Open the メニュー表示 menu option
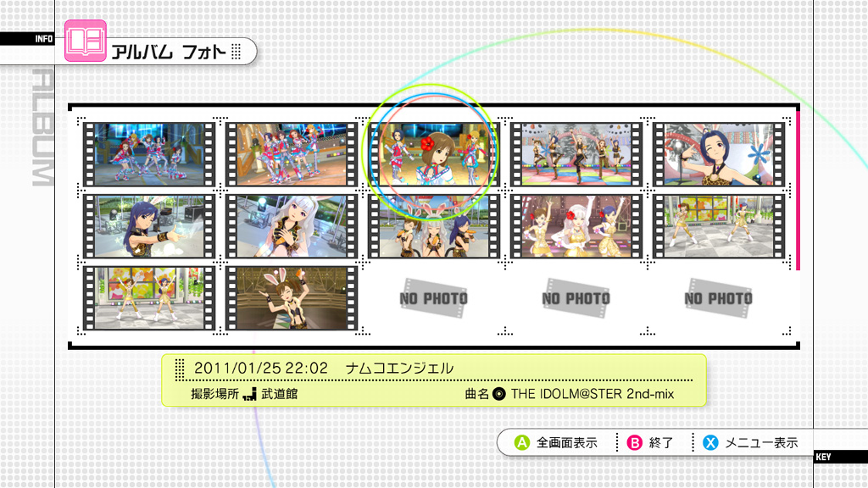This screenshot has width=868, height=488. pyautogui.click(x=762, y=442)
